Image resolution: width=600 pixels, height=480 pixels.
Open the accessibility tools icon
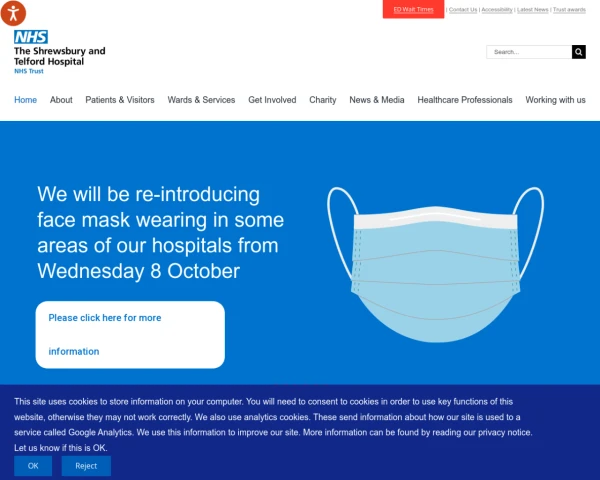coord(13,13)
